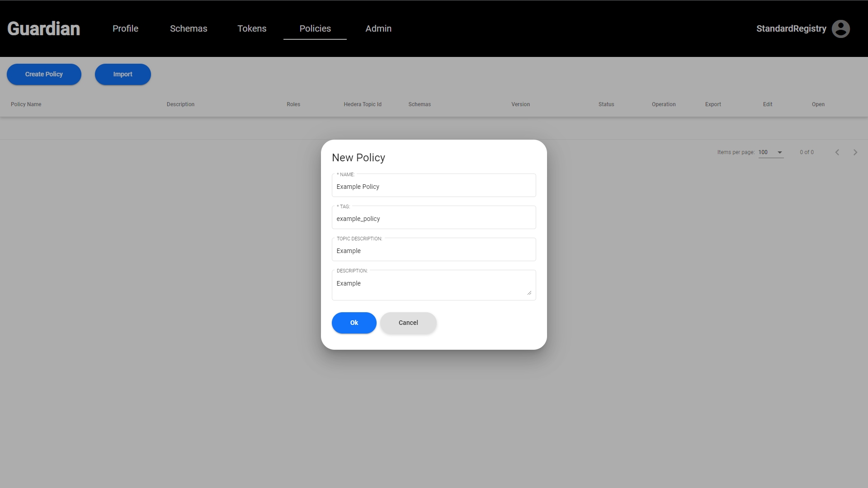Click the Guardian logo
The image size is (868, 488).
click(x=44, y=29)
